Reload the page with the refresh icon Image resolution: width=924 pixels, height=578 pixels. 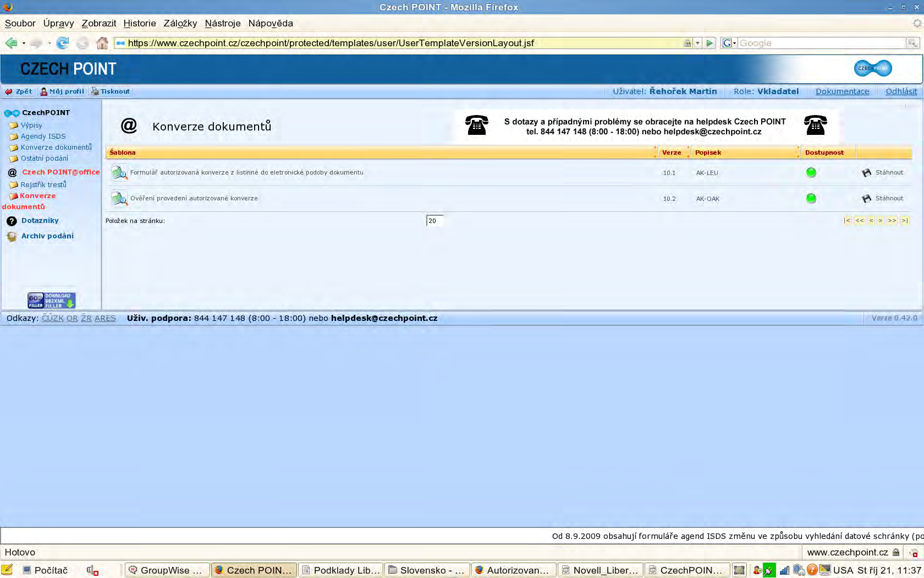click(63, 43)
